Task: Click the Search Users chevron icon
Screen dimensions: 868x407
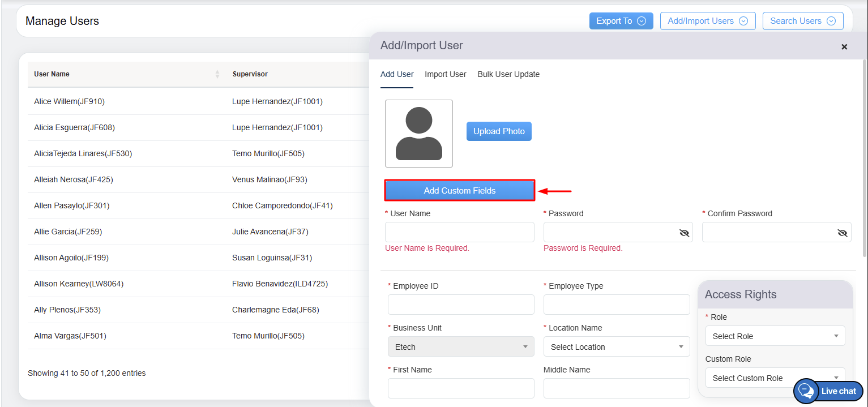Action: tap(831, 21)
